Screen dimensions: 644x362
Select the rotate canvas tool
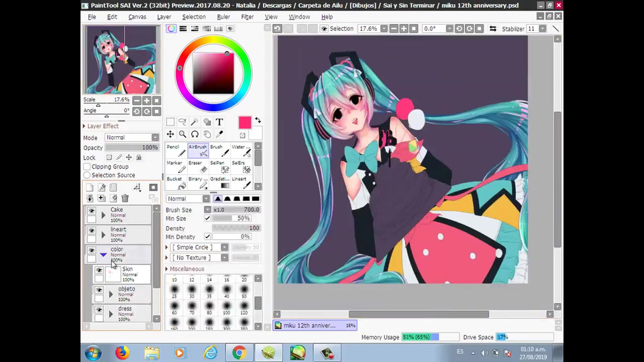click(195, 134)
